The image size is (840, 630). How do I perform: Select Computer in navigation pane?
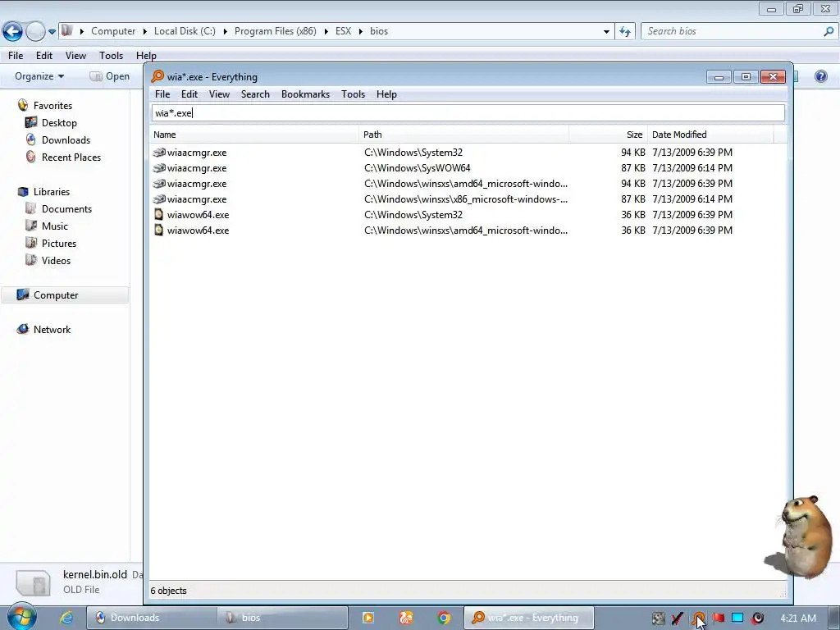click(x=64, y=295)
